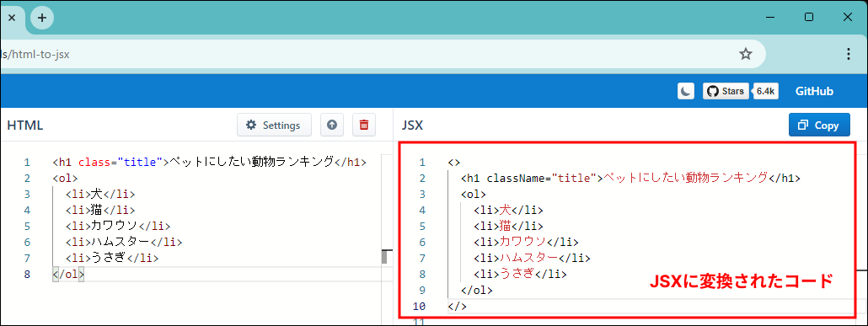Click the upload file arrow icon
The image size is (868, 326).
pos(331,125)
